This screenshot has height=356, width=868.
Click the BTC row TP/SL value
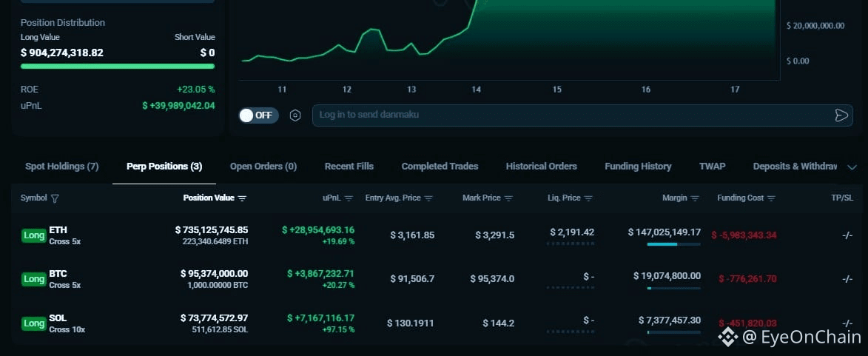(847, 279)
